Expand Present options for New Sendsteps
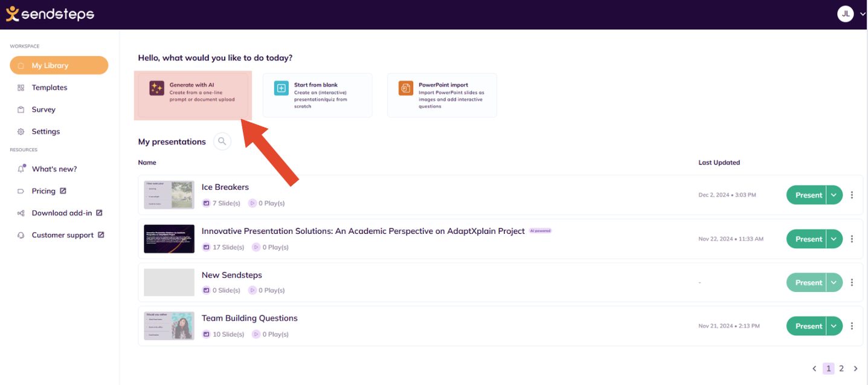 pyautogui.click(x=834, y=282)
